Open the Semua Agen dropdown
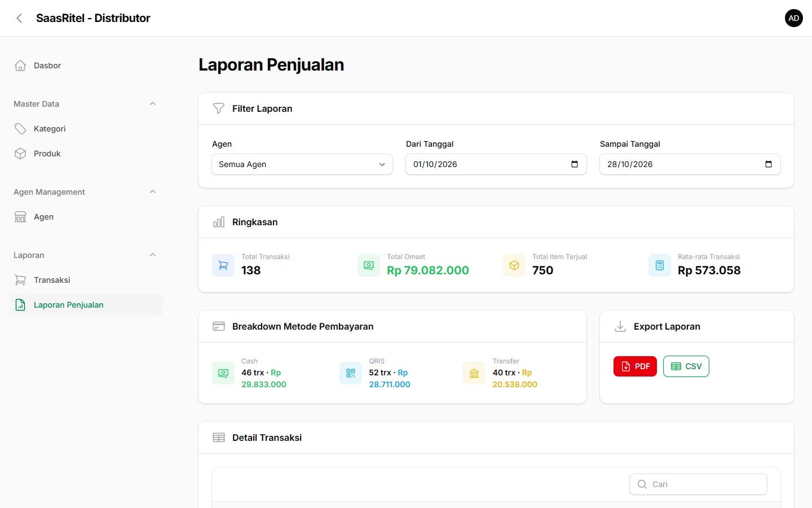The image size is (812, 508). tap(302, 164)
